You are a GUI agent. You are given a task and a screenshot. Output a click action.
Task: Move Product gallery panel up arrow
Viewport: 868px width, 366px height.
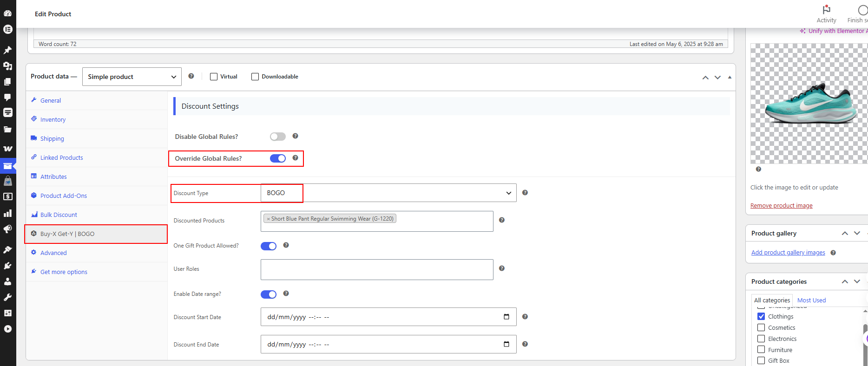[x=845, y=233]
